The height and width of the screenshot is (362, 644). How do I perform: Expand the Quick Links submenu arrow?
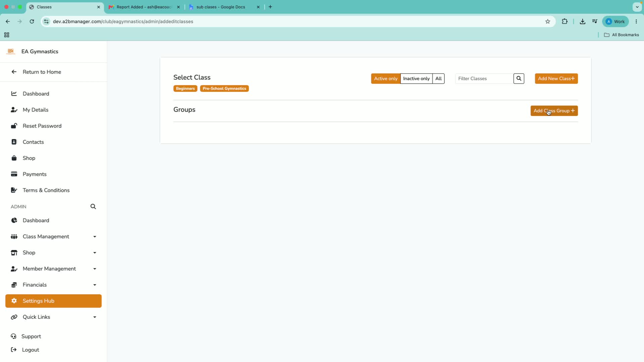95,317
